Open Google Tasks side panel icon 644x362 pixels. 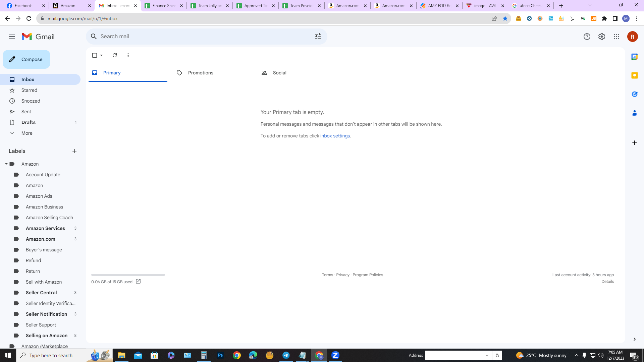coord(634,94)
